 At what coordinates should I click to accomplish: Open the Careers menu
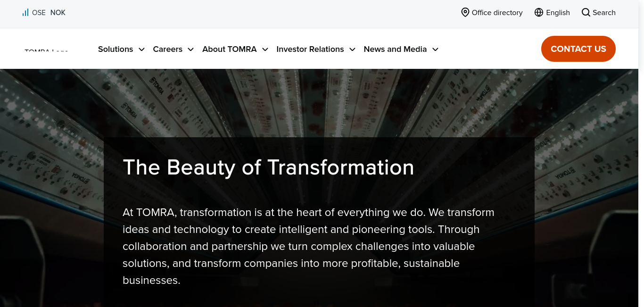168,49
